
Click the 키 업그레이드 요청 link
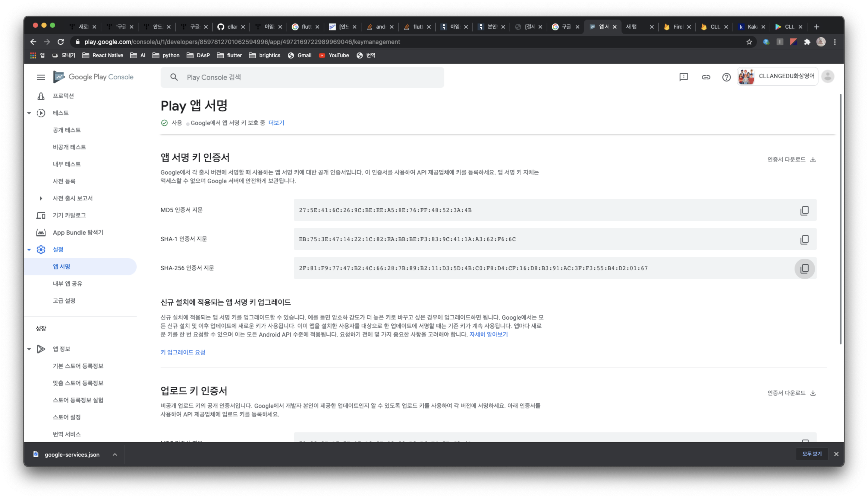tap(183, 352)
